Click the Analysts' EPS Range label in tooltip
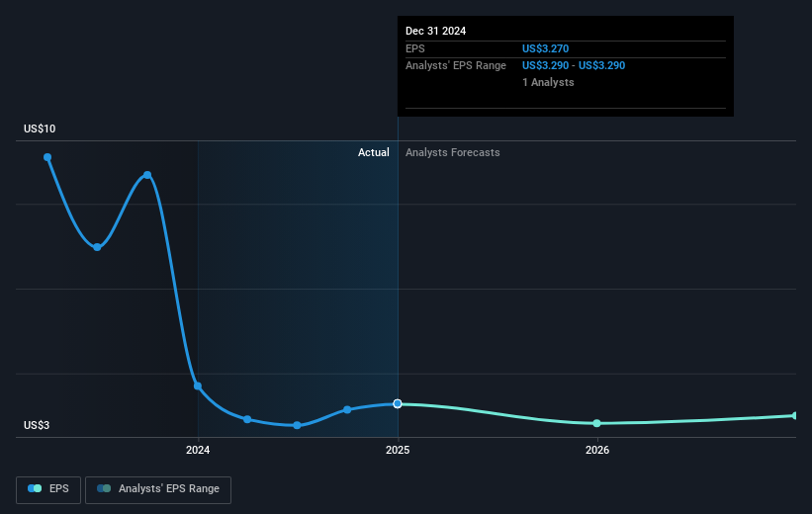This screenshot has width=812, height=514. point(456,66)
